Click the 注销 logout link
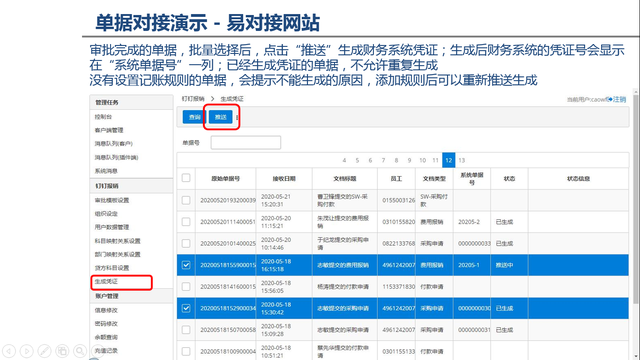This screenshot has width=640, height=360. click(619, 99)
